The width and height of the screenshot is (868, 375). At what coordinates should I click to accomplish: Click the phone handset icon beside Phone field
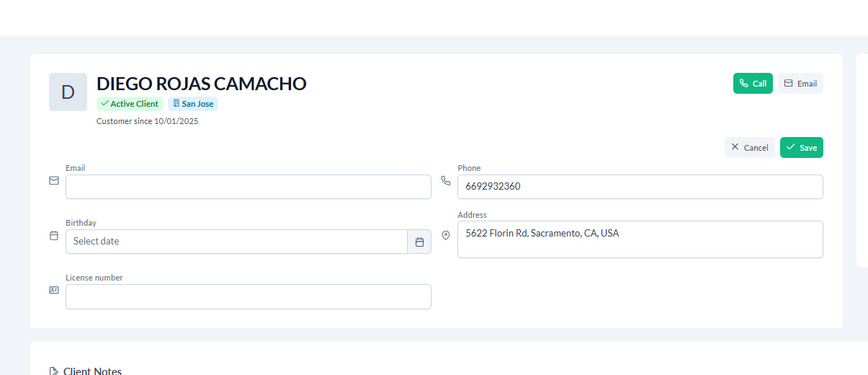click(446, 180)
